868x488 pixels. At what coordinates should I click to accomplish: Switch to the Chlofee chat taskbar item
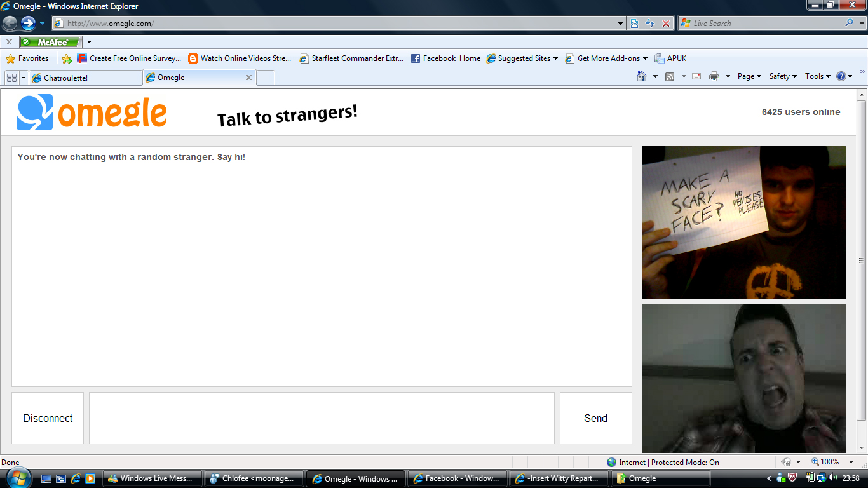tap(254, 478)
